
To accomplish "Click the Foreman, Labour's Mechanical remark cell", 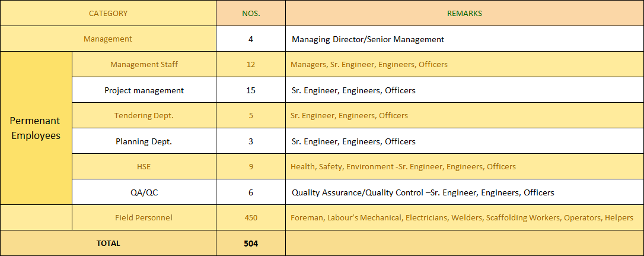I will (x=461, y=218).
